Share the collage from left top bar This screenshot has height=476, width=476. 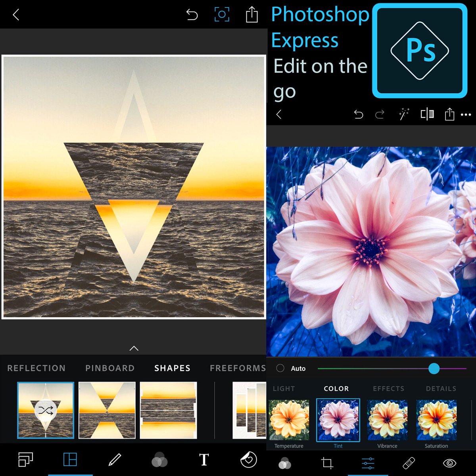[x=252, y=15]
